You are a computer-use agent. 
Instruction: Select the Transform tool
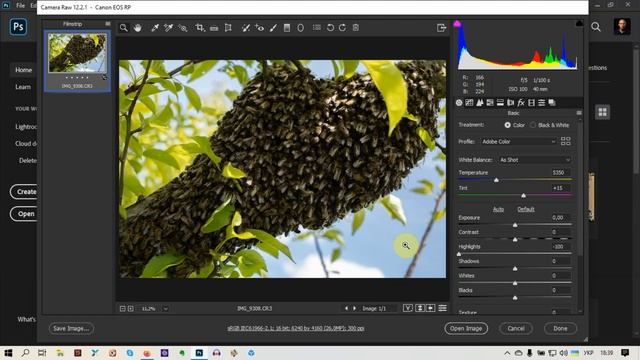point(228,28)
